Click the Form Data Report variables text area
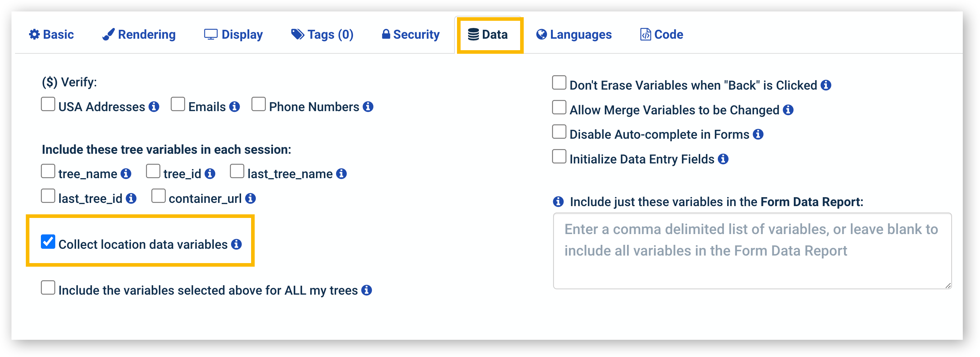This screenshot has height=357, width=980. [x=752, y=251]
